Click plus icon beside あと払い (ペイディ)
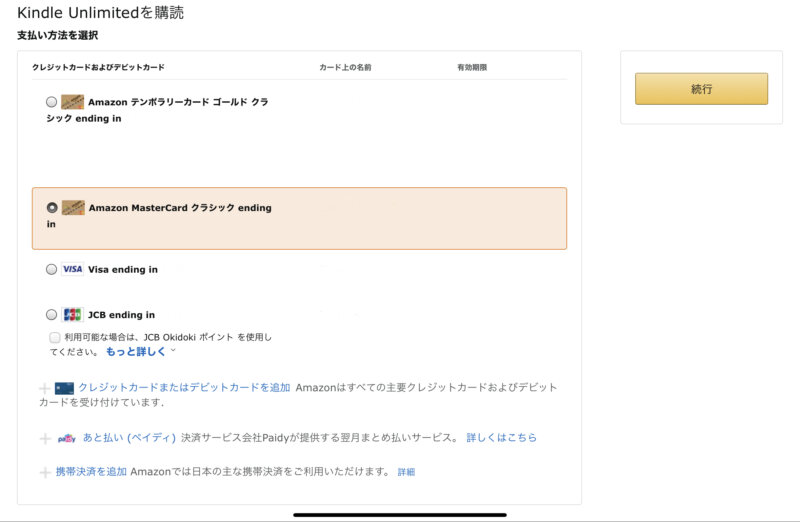The image size is (800, 522). (45, 438)
